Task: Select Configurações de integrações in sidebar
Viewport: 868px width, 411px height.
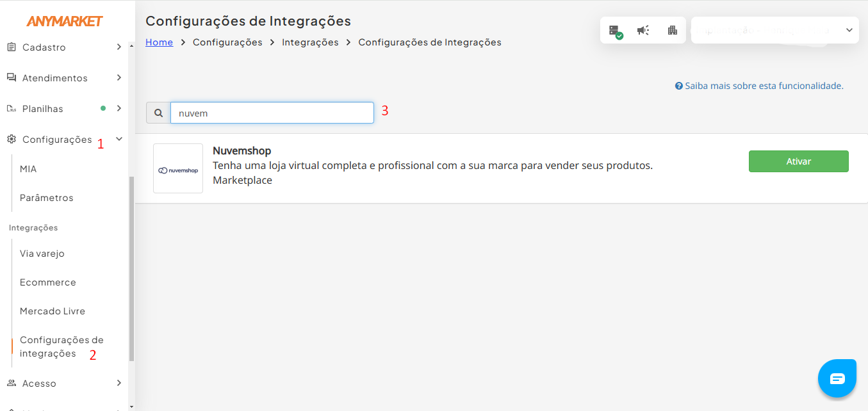Action: tap(61, 346)
